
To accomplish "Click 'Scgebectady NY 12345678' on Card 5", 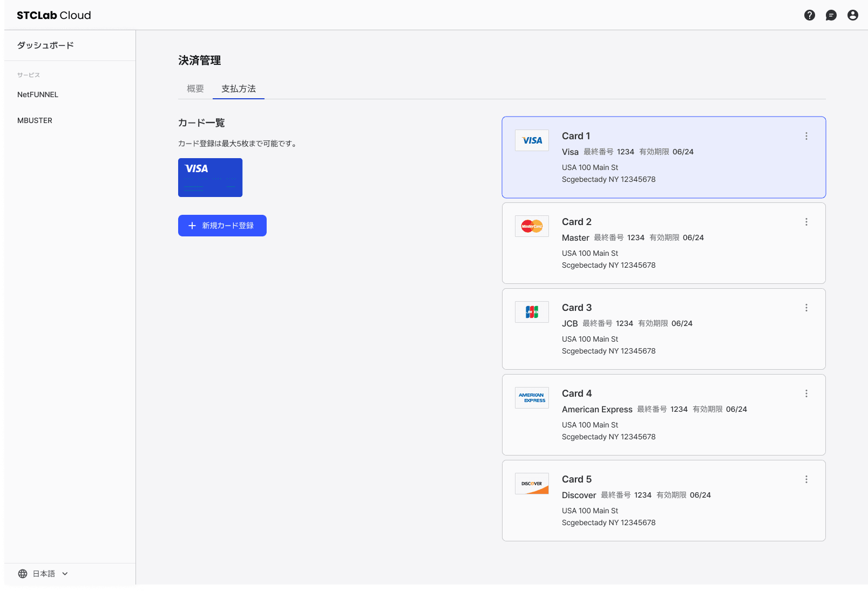I will pos(609,522).
